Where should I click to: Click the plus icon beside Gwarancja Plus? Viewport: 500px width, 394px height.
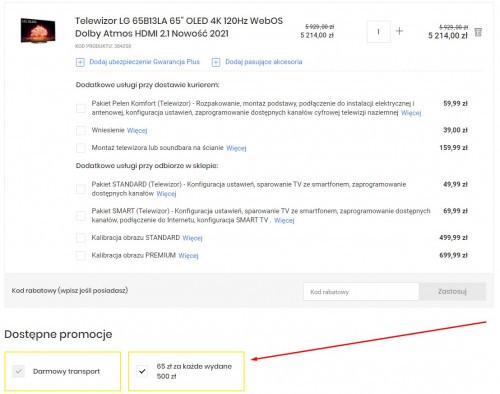[80, 62]
